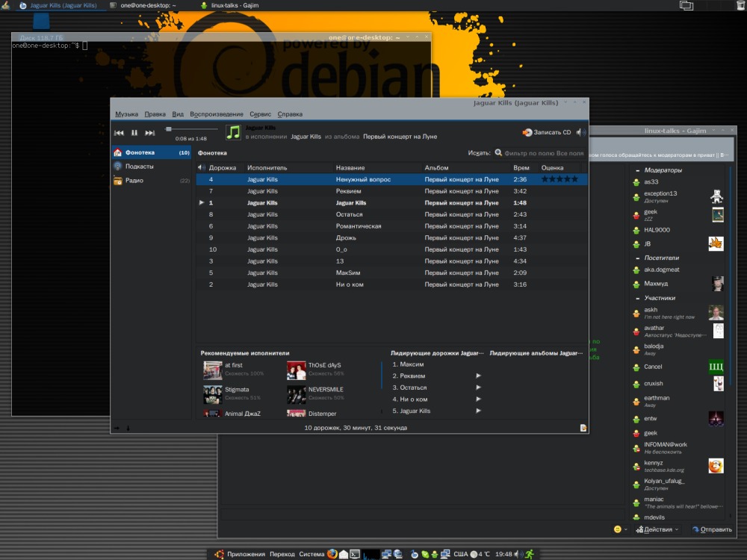This screenshot has height=560, width=747.
Task: Open the Музыка menu
Action: (126, 114)
